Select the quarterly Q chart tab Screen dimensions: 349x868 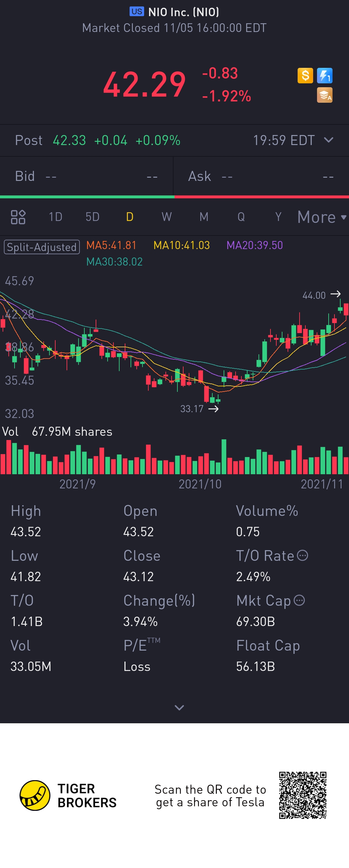(241, 217)
